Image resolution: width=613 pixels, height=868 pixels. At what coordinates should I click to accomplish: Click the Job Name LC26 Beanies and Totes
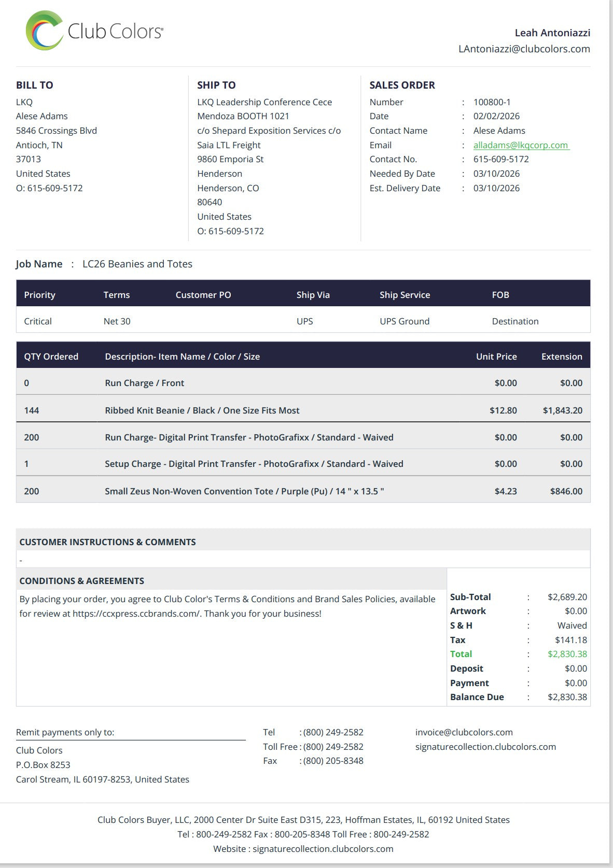137,264
